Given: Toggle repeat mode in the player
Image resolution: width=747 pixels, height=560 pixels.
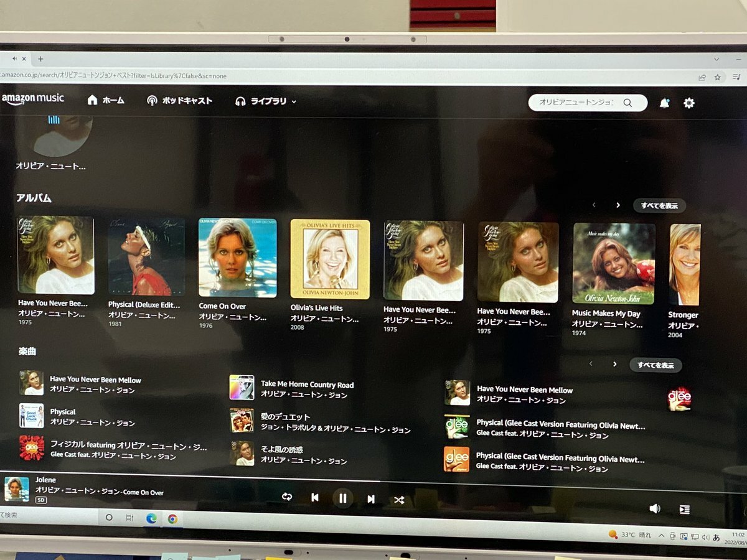Looking at the screenshot, I should [287, 497].
